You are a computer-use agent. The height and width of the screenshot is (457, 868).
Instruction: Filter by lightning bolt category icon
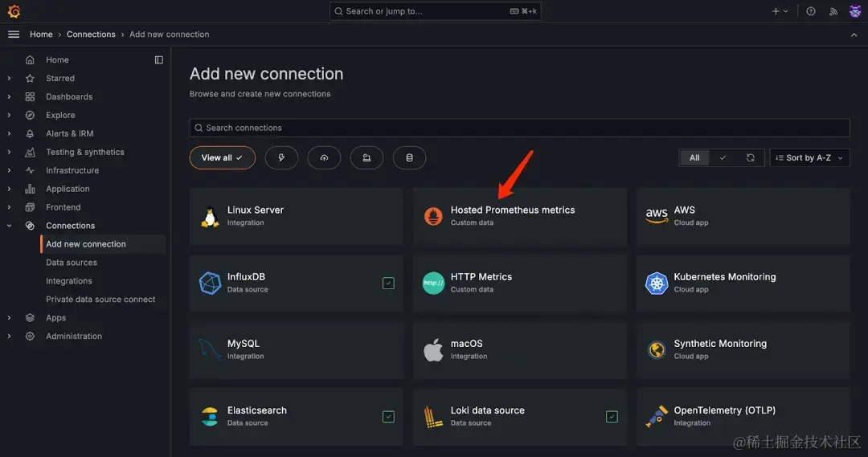[x=281, y=157]
